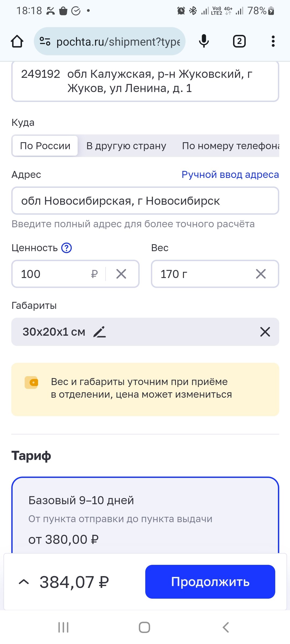Tap the Новосибирск address input field
Viewport: 290px width, 644px height.
click(x=145, y=201)
